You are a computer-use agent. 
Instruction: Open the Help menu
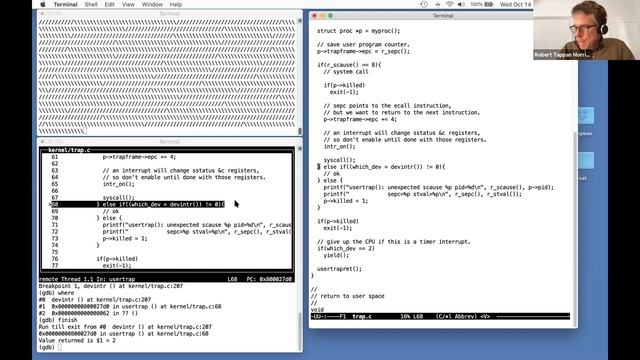176,4
